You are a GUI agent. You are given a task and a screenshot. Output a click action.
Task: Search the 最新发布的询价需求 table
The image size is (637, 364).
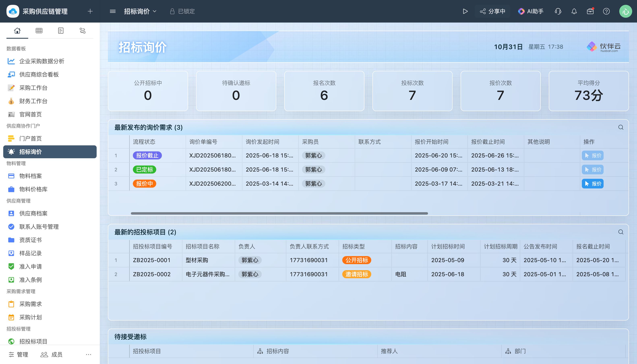[620, 127]
